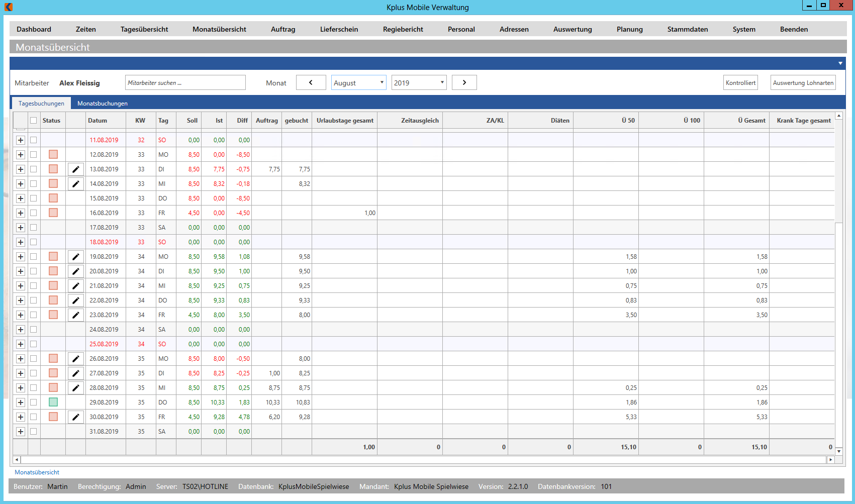
Task: Collapse the blue filter panel arrow
Action: pos(840,63)
